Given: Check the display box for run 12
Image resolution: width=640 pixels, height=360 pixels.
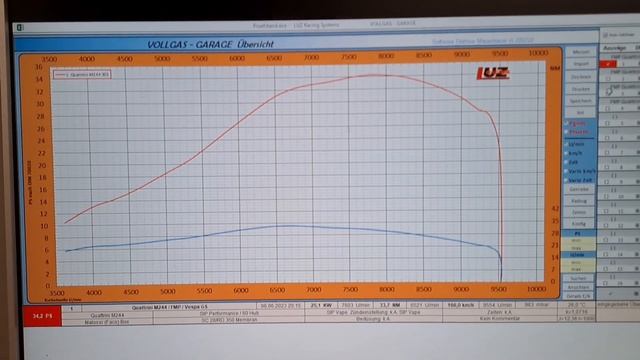Looking at the screenshot, I should point(607,225).
